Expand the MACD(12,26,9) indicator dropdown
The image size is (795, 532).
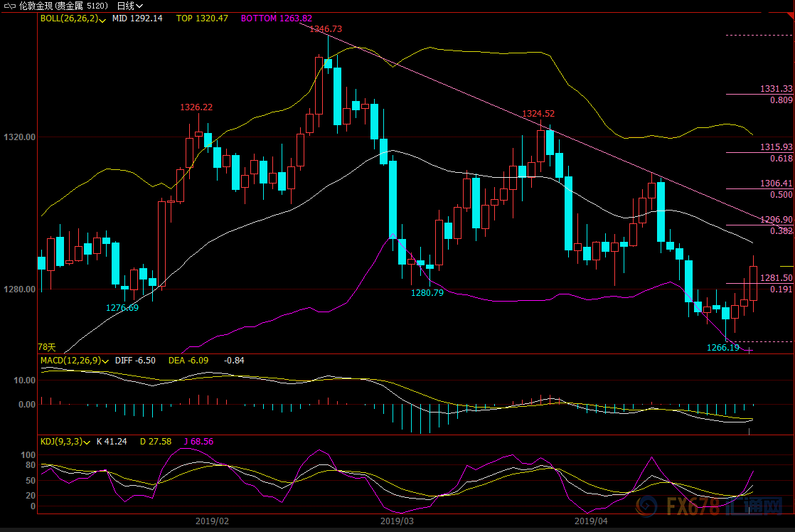tap(105, 361)
